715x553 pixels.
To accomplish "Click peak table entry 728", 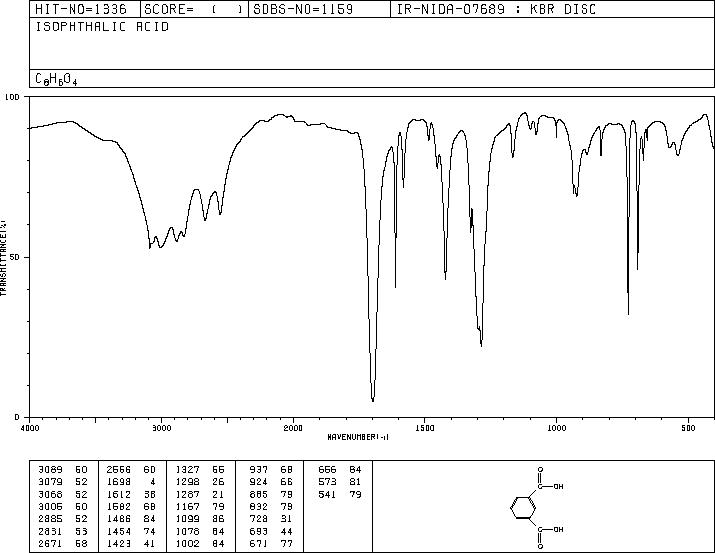I will coord(259,519).
